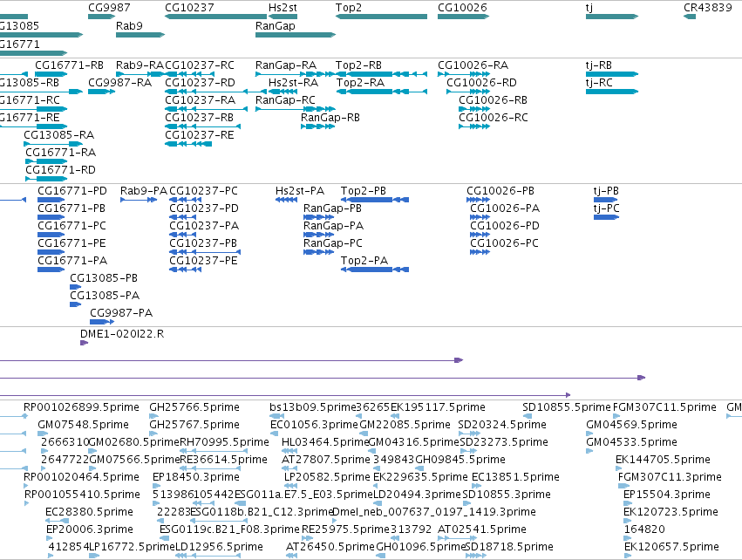This screenshot has width=742, height=560.
Task: Select the tj-PC protein label
Action: point(606,208)
